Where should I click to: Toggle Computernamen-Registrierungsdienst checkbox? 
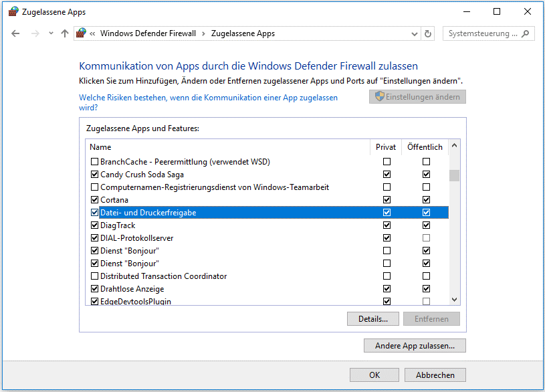click(x=94, y=187)
